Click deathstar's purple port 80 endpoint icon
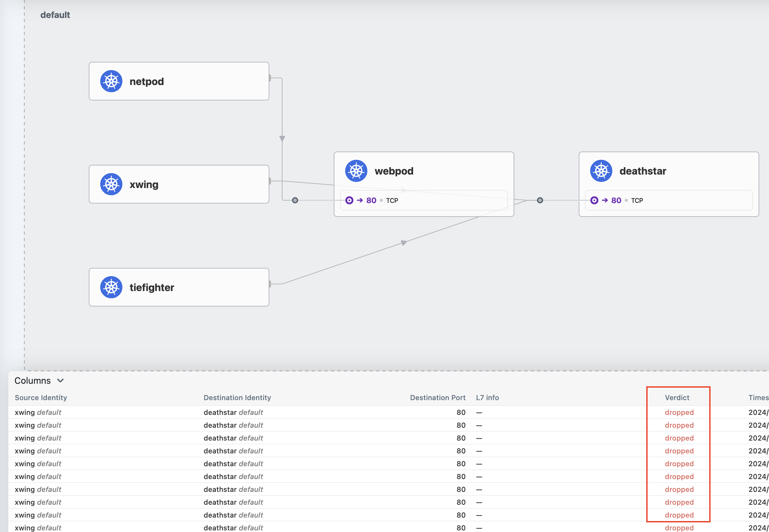The height and width of the screenshot is (532, 769). tap(594, 200)
